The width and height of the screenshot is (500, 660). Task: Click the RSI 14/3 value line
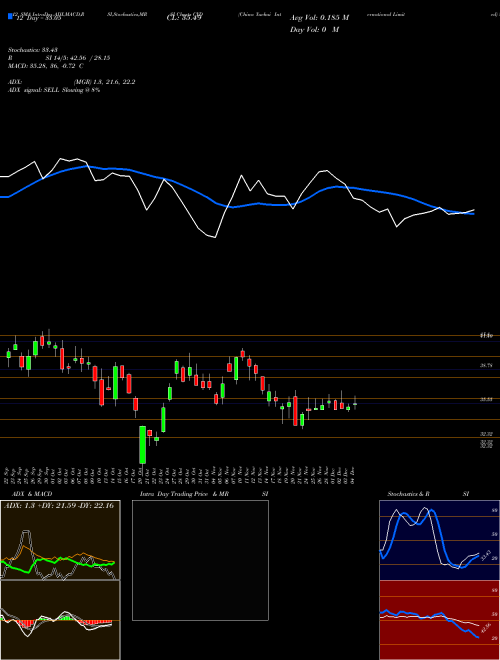point(59,58)
